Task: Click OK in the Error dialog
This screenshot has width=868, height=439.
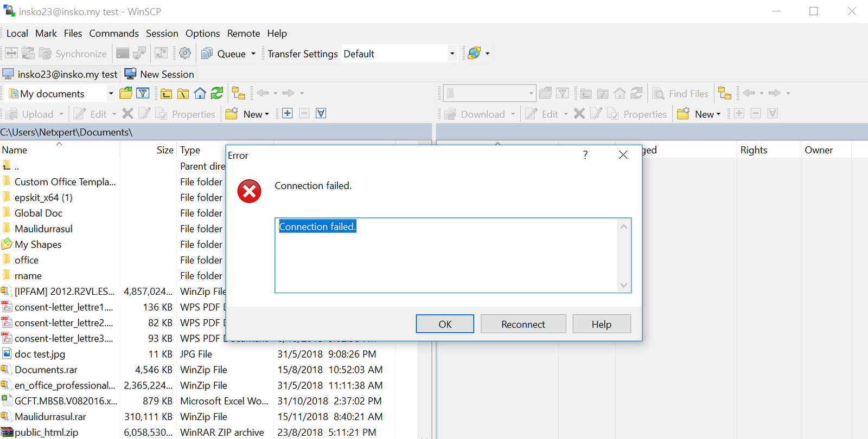Action: click(445, 324)
